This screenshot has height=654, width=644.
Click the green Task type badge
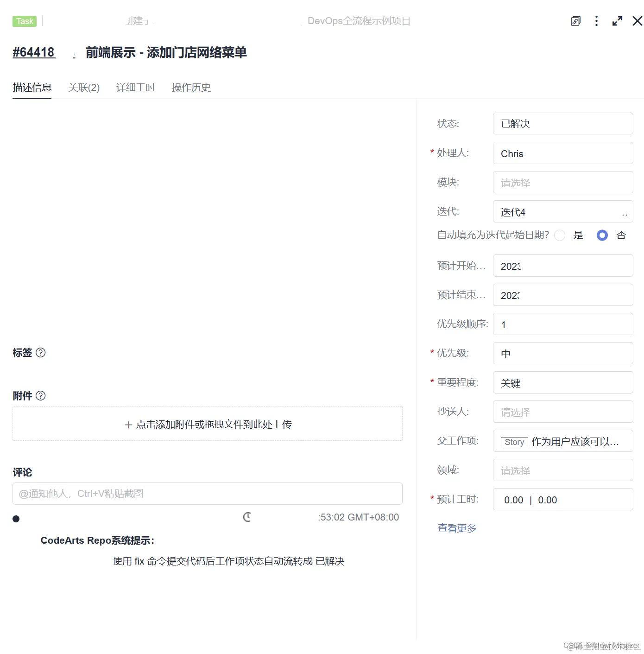24,21
